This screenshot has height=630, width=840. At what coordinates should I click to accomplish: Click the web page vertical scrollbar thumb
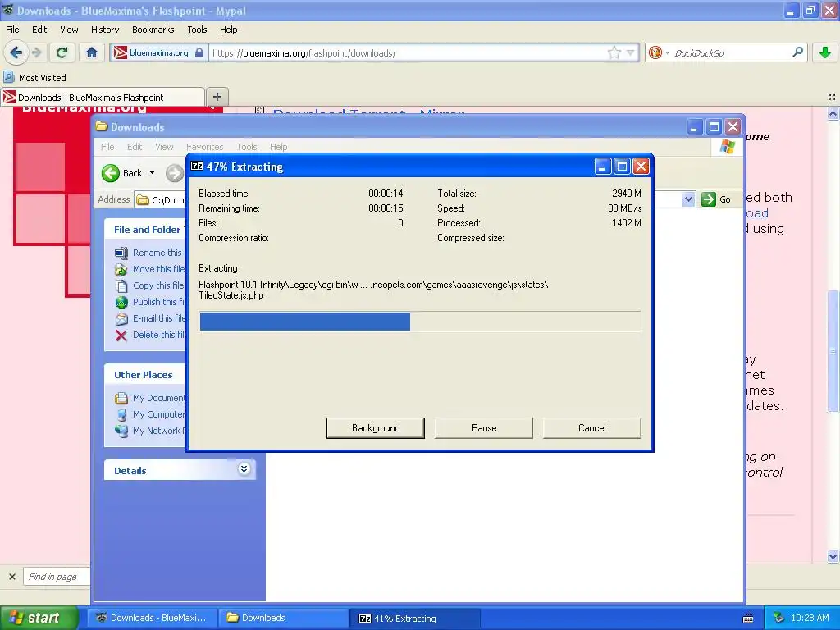tap(833, 351)
